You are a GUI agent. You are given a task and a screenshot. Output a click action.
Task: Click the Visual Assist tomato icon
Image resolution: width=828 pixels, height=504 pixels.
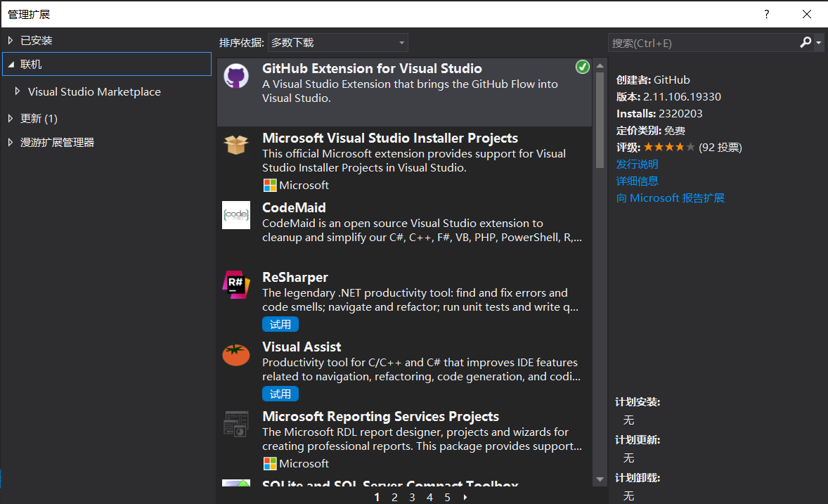pos(236,354)
